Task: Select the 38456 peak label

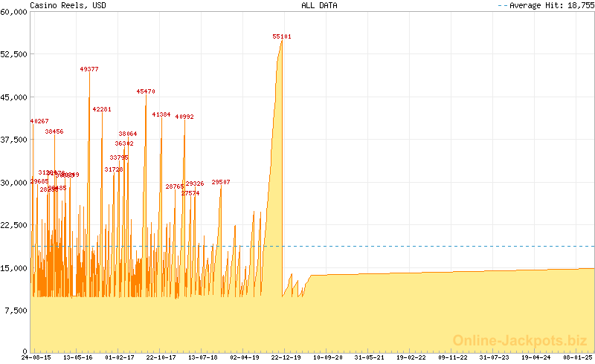Action: point(54,131)
